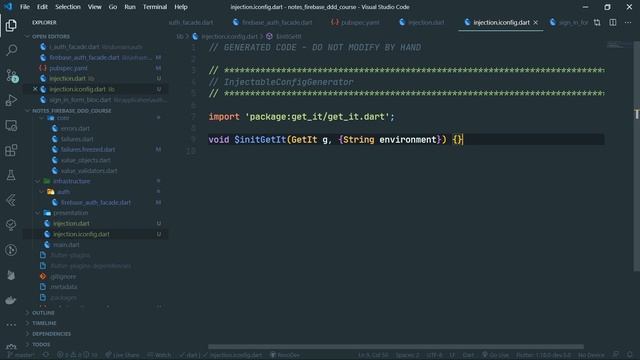Screen dimensions: 640x360
Task: Change the Dart language mode in status bar
Action: pyautogui.click(x=468, y=355)
